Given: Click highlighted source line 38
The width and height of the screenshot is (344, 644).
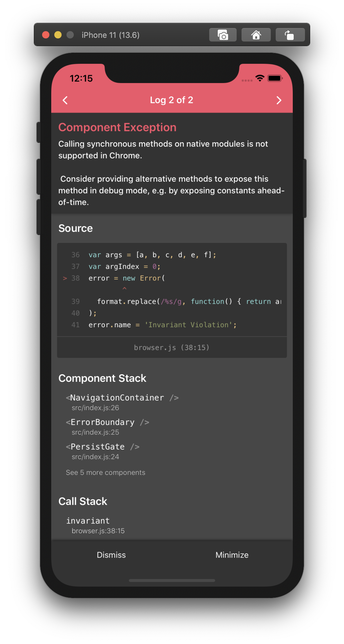Looking at the screenshot, I should [x=127, y=278].
